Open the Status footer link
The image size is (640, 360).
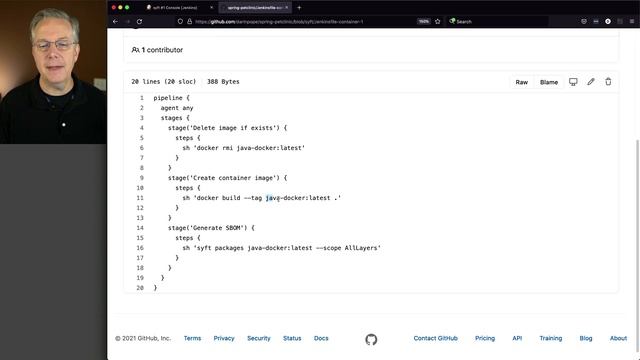tap(292, 338)
